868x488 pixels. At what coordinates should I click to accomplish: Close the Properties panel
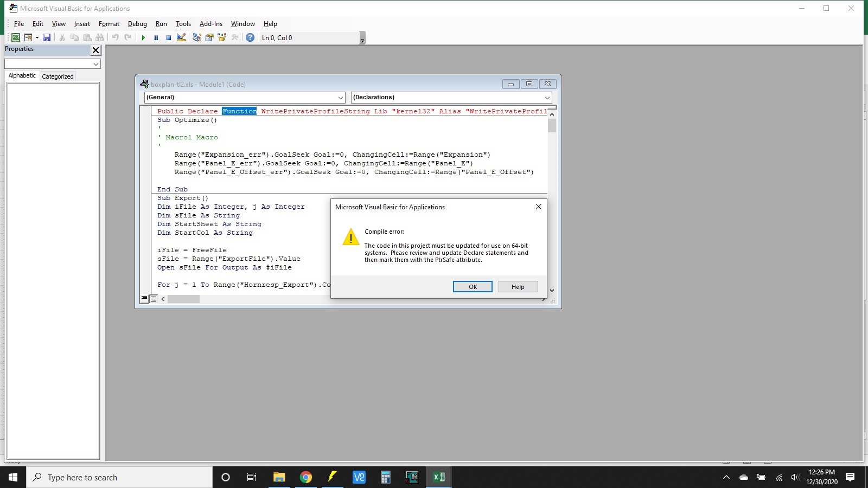pyautogui.click(x=96, y=50)
